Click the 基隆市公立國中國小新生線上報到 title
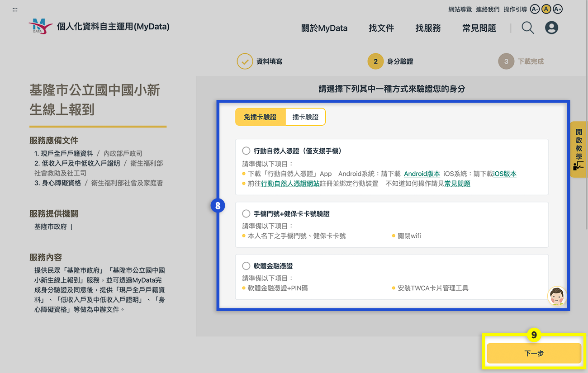The height and width of the screenshot is (373, 588). 95,99
